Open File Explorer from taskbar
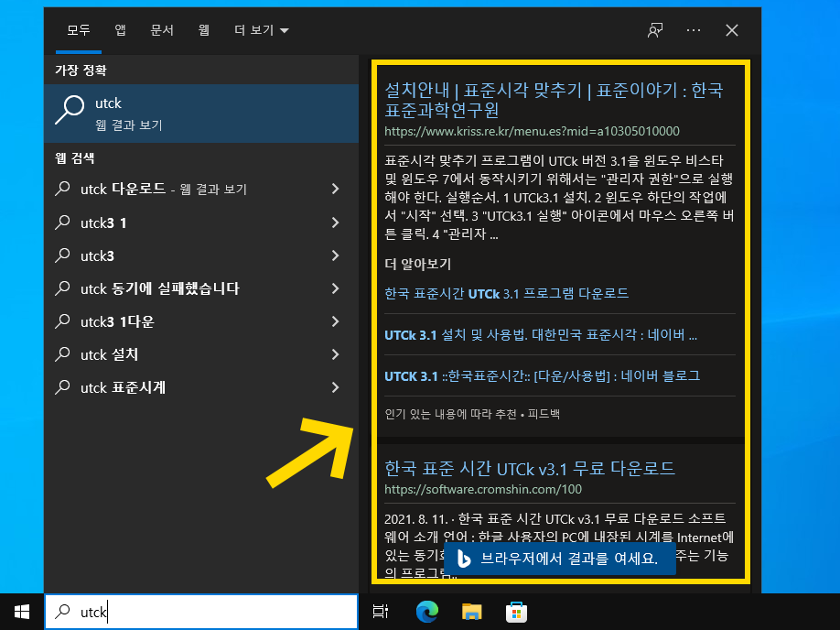840x630 pixels. point(472,612)
